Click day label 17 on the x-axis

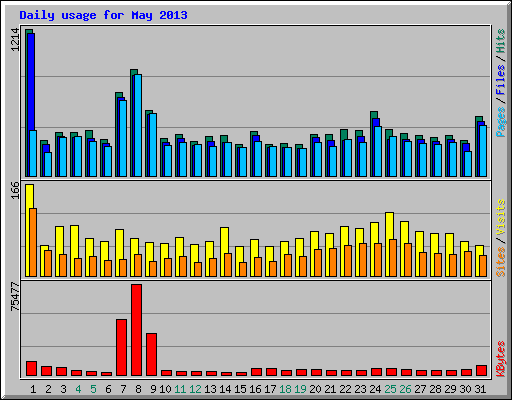[x=270, y=389]
